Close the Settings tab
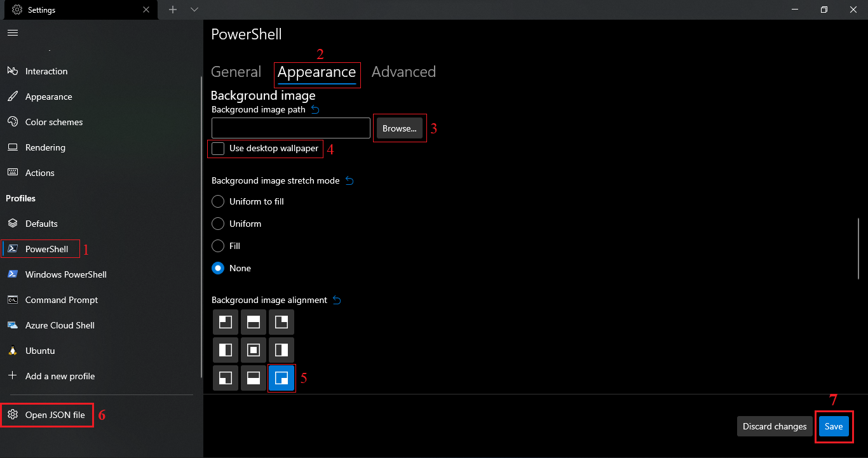This screenshot has height=458, width=868. click(147, 10)
